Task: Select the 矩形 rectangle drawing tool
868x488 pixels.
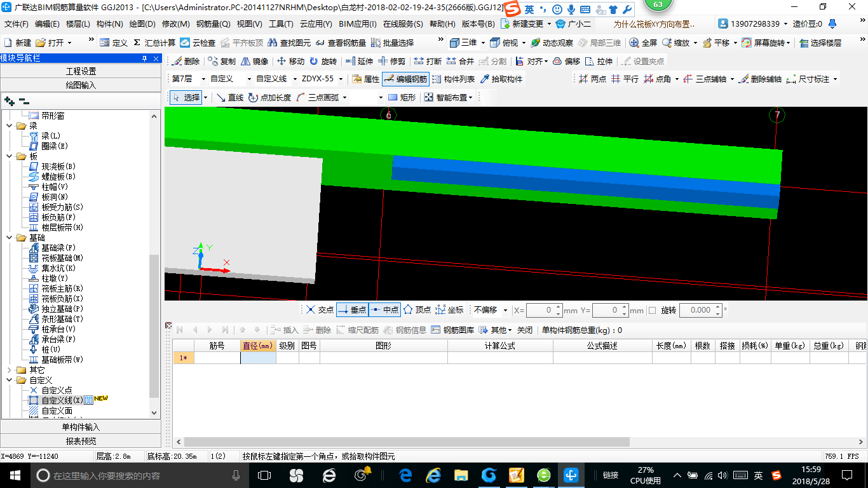Action: click(x=402, y=97)
